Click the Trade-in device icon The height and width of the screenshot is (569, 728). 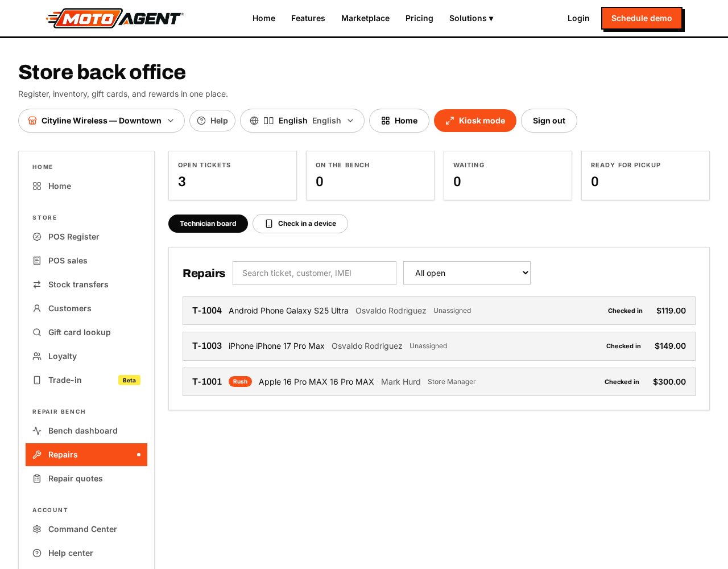tap(37, 380)
